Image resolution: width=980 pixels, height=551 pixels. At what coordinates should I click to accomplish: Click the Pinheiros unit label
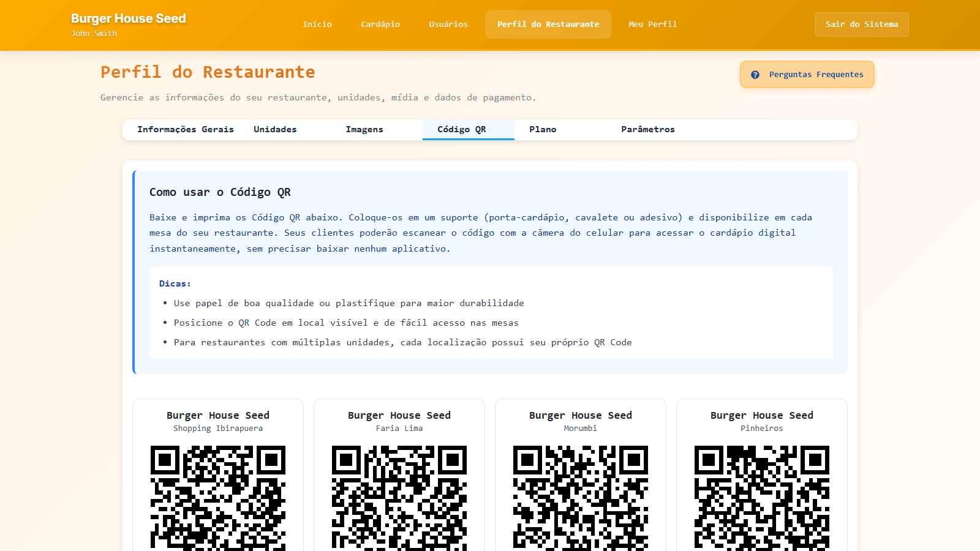(762, 429)
